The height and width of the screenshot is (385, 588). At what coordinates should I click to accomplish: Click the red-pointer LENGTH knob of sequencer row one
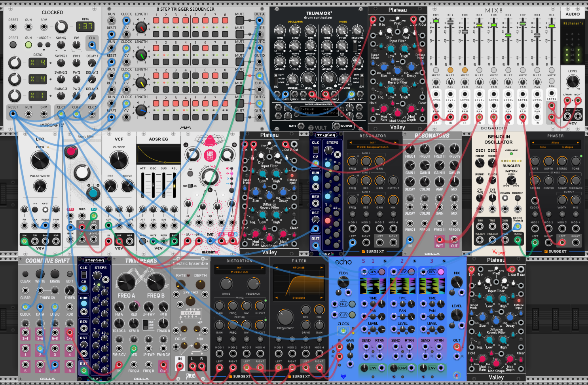141,27
